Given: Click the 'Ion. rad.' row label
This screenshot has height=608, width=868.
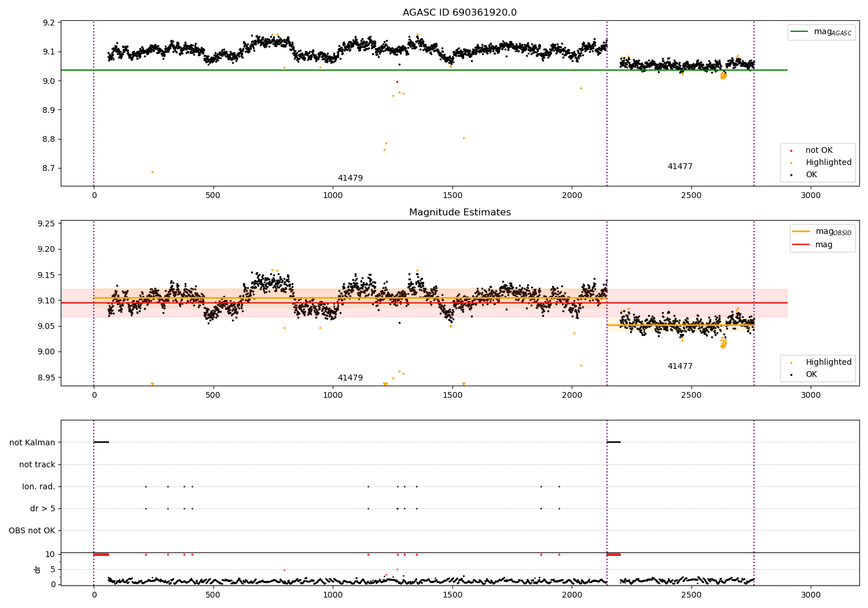Looking at the screenshot, I should (x=39, y=487).
